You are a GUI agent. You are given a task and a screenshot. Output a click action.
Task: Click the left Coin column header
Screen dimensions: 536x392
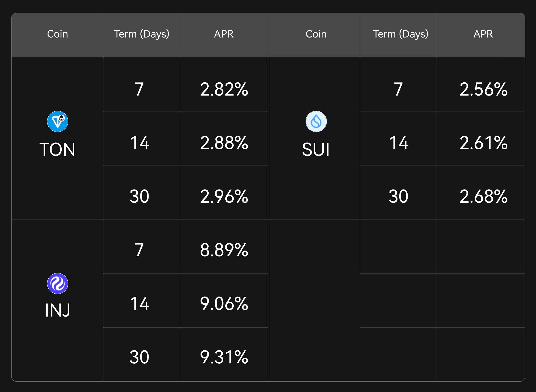coord(57,34)
